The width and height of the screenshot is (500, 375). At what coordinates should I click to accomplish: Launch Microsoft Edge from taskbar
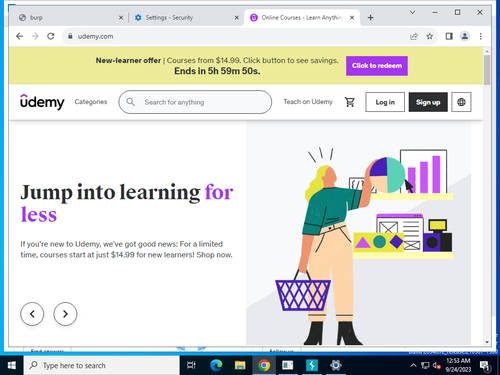216,365
